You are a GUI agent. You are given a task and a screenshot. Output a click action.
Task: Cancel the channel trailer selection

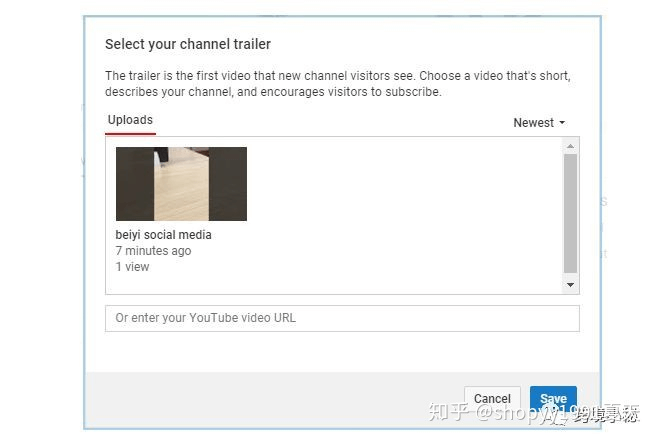coord(492,398)
